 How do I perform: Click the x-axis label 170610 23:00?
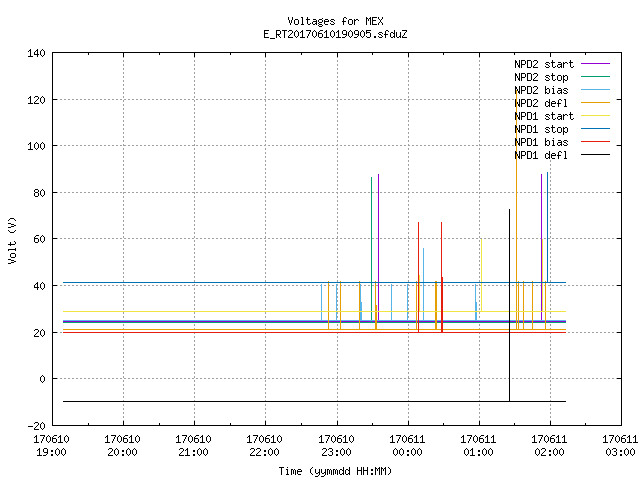pos(336,446)
